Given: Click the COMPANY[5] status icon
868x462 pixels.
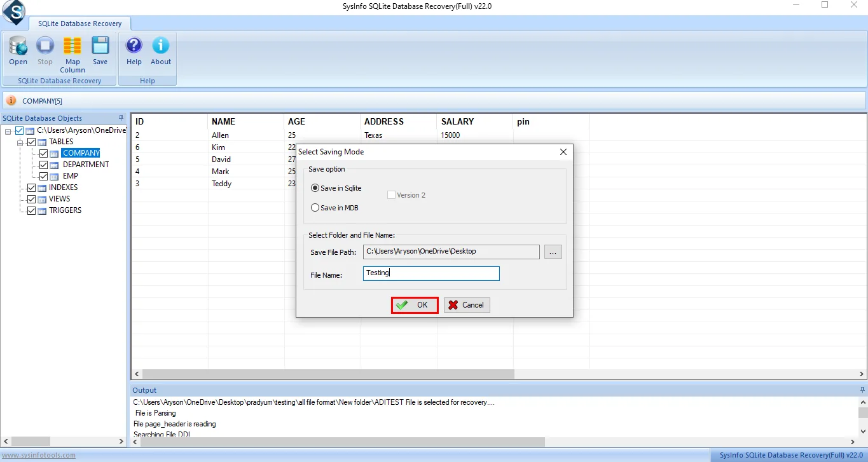Looking at the screenshot, I should tap(11, 100).
